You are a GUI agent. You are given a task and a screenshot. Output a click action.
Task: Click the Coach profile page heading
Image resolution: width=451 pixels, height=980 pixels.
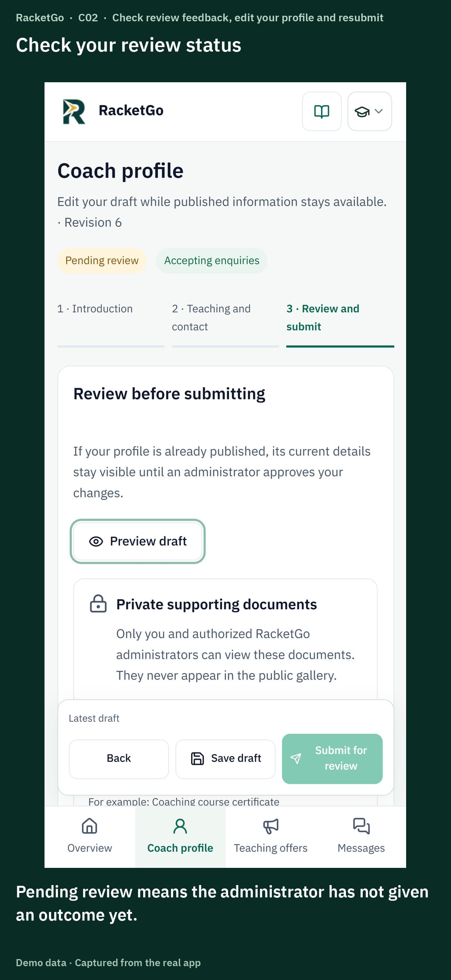[x=120, y=171]
